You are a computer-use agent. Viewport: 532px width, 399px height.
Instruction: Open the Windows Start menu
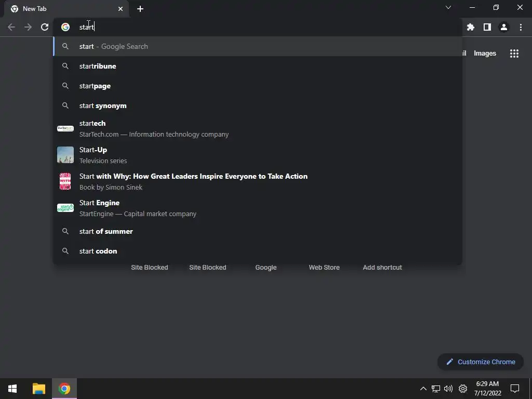point(12,389)
